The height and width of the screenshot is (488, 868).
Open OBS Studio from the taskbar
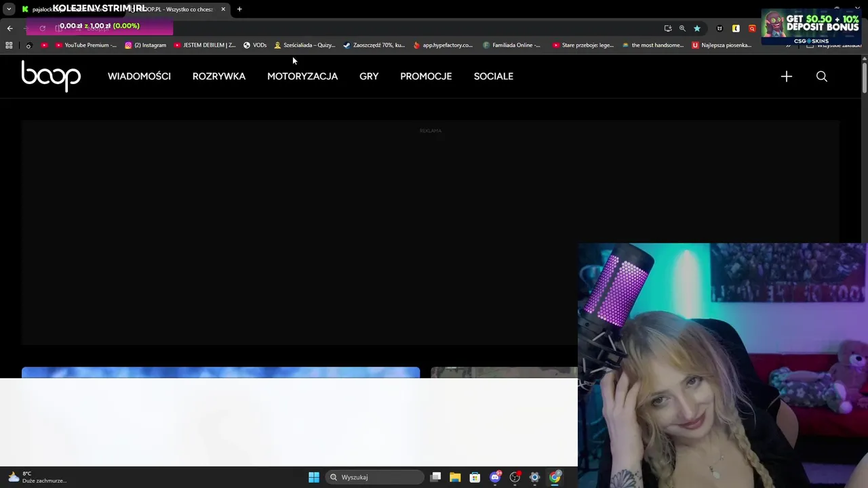515,477
